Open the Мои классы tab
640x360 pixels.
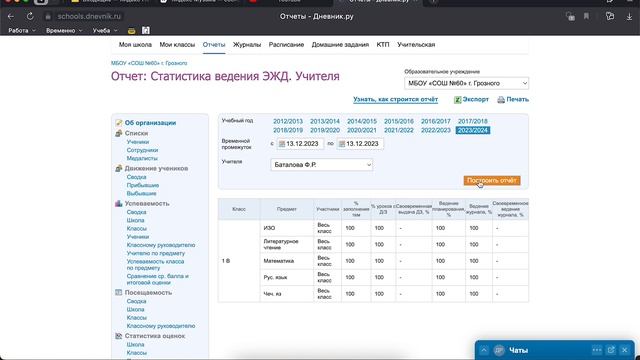[x=177, y=45]
